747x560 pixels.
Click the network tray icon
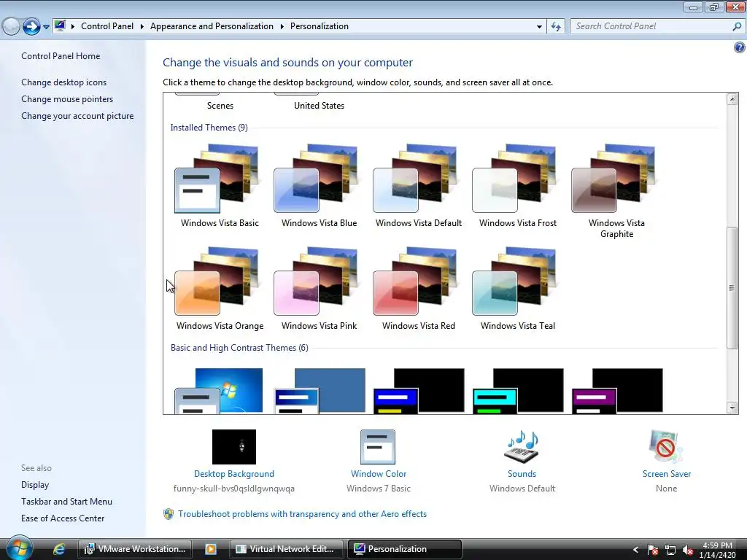tap(670, 550)
